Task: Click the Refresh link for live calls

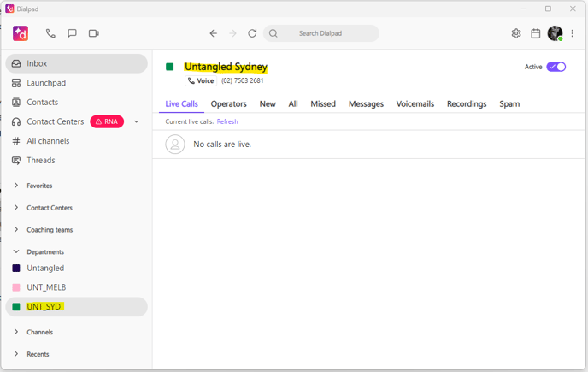Action: [x=227, y=121]
